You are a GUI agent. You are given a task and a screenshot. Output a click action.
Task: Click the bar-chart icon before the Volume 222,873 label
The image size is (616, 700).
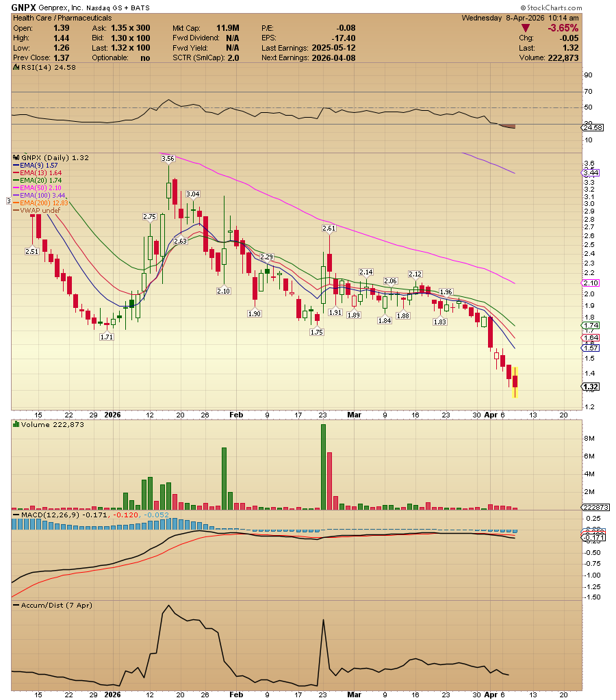click(x=16, y=424)
